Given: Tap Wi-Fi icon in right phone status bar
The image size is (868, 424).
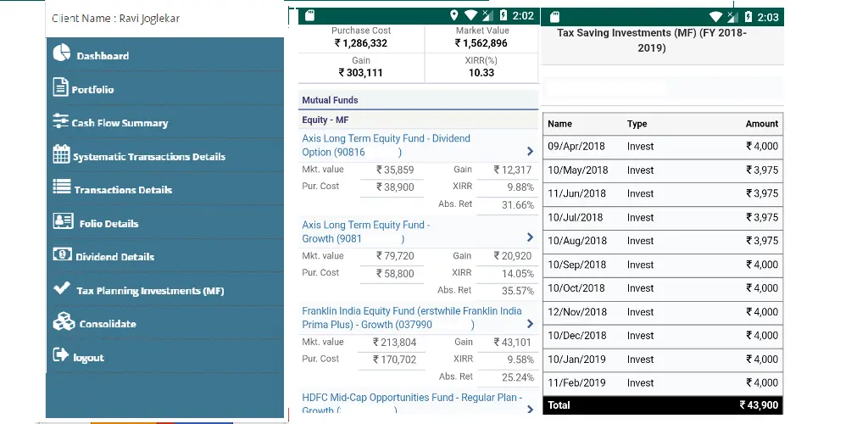Looking at the screenshot, I should [x=715, y=17].
